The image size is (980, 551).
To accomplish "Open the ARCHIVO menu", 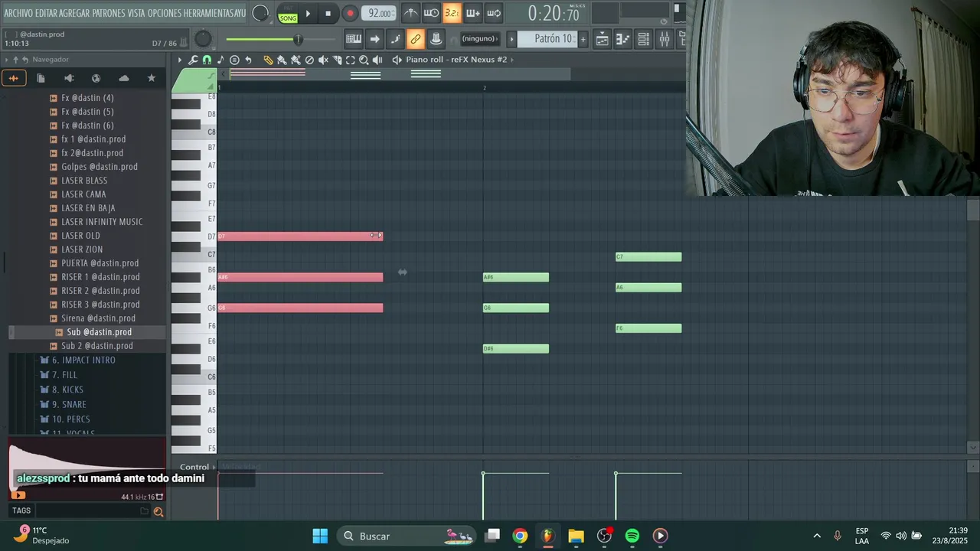I will [19, 14].
